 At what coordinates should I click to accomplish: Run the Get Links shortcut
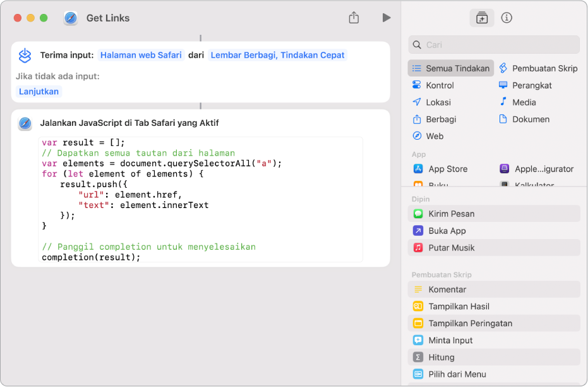coord(387,18)
